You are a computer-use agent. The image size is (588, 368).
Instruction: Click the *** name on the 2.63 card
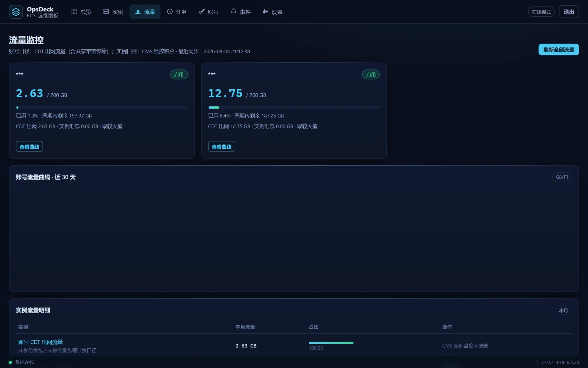pos(20,74)
